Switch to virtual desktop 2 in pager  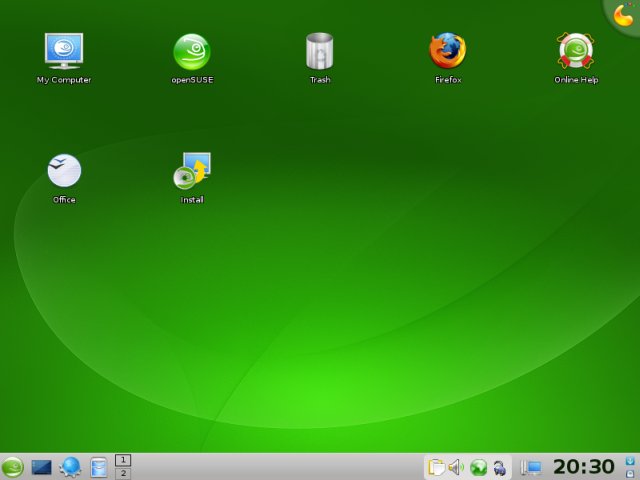click(x=123, y=473)
